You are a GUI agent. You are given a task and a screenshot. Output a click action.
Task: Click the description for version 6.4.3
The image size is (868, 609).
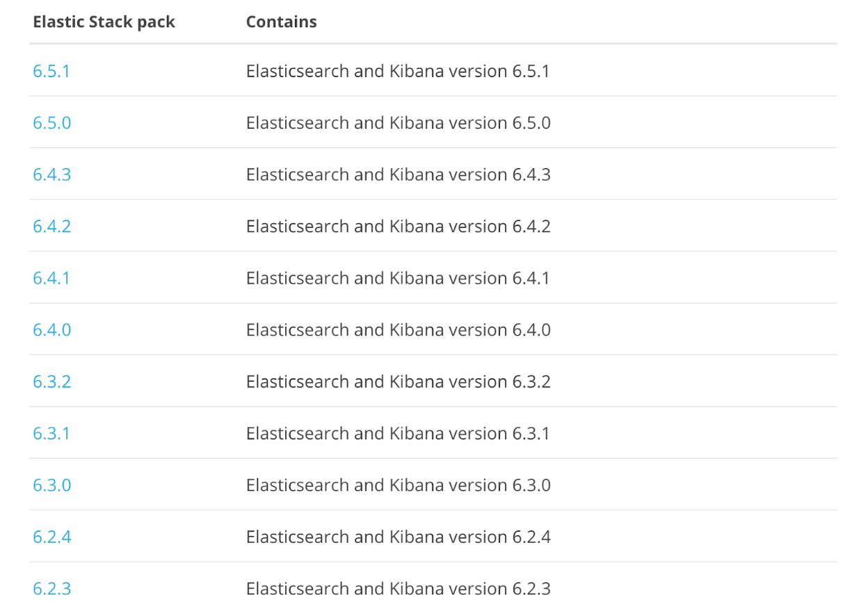pos(399,174)
